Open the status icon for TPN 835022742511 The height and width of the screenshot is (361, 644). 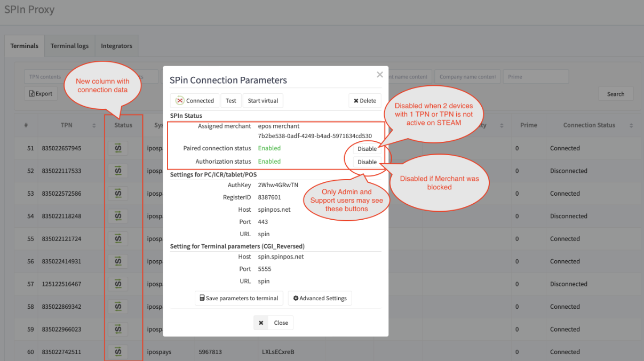118,352
